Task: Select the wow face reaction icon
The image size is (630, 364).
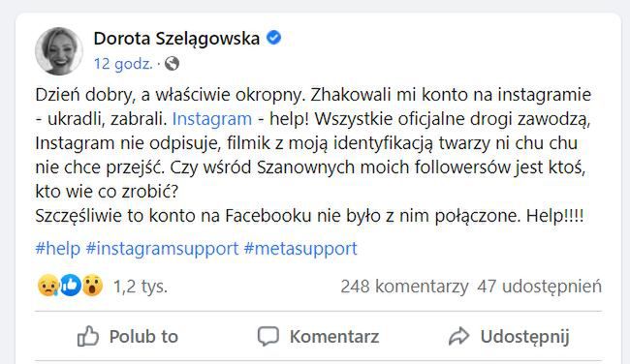Action: click(92, 286)
